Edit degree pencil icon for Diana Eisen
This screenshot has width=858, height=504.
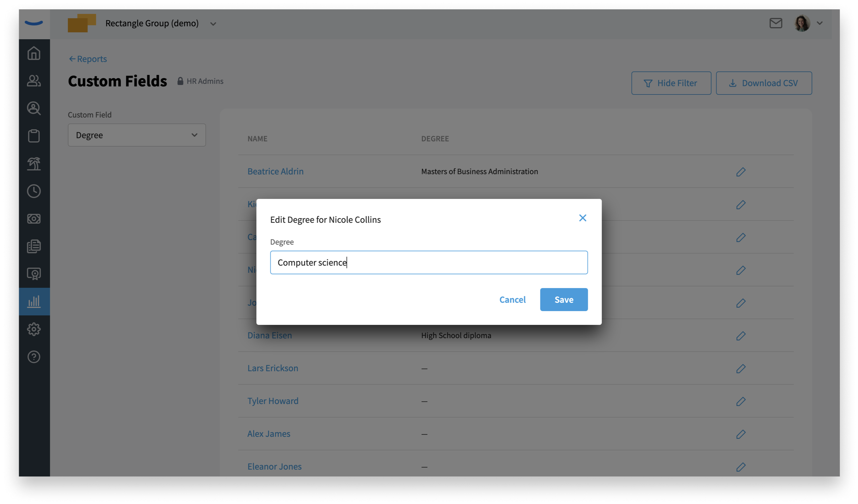pos(740,336)
